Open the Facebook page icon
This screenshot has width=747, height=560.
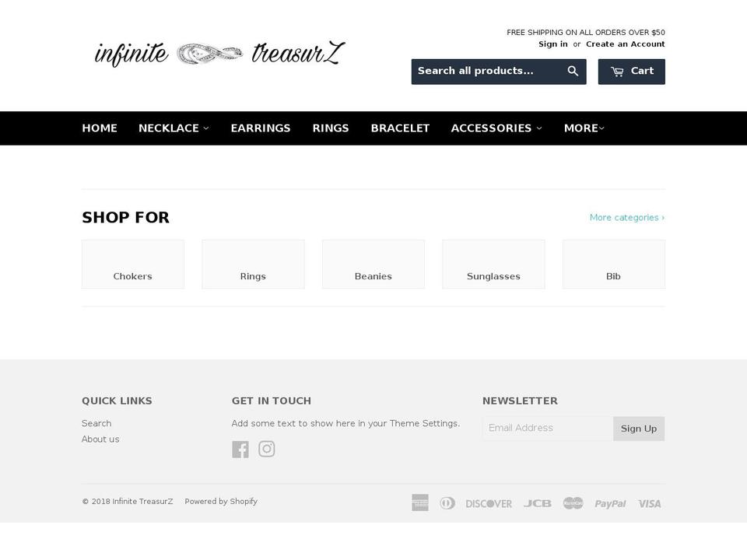pos(240,449)
